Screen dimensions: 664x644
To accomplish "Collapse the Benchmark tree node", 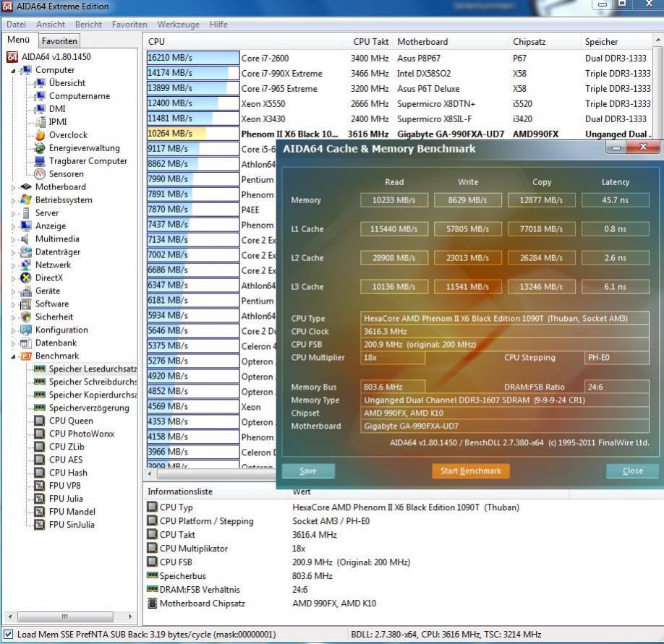I will [13, 357].
